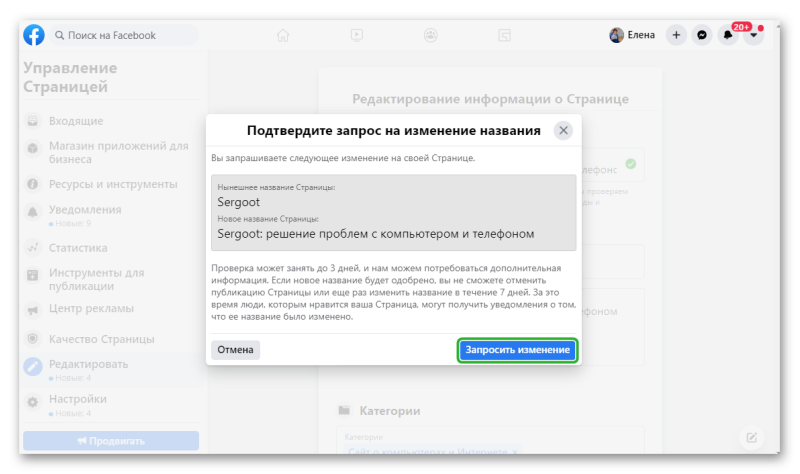The image size is (800, 474).
Task: Click the Продвигать button
Action: click(x=111, y=441)
